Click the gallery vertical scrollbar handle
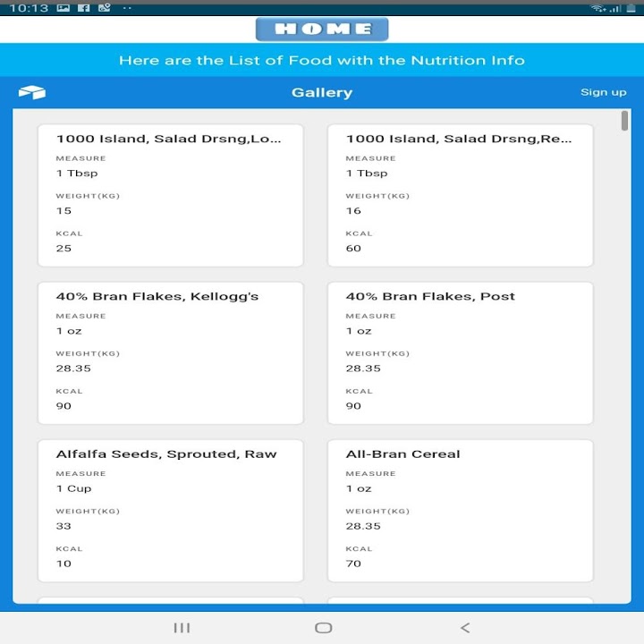The height and width of the screenshot is (644, 644). [x=624, y=122]
